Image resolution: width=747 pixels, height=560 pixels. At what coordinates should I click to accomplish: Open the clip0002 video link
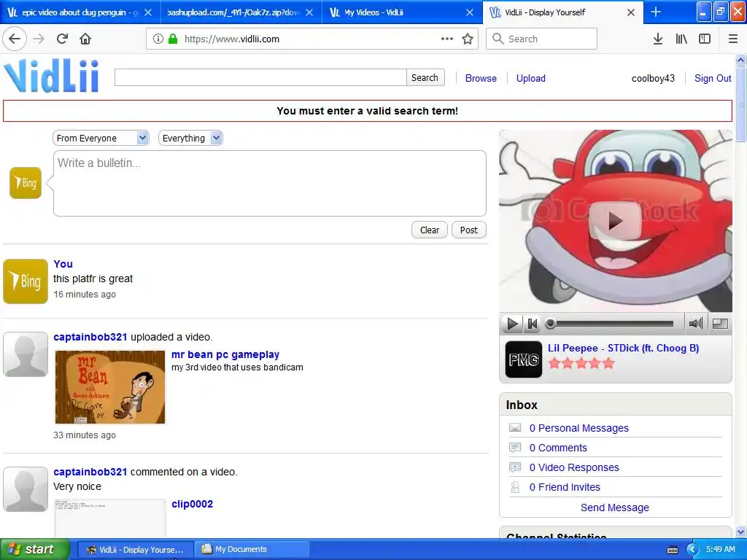[192, 504]
